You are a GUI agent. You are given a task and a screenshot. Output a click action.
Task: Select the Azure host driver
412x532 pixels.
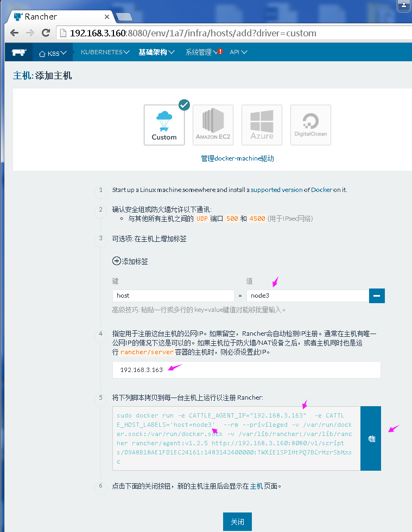click(x=262, y=125)
